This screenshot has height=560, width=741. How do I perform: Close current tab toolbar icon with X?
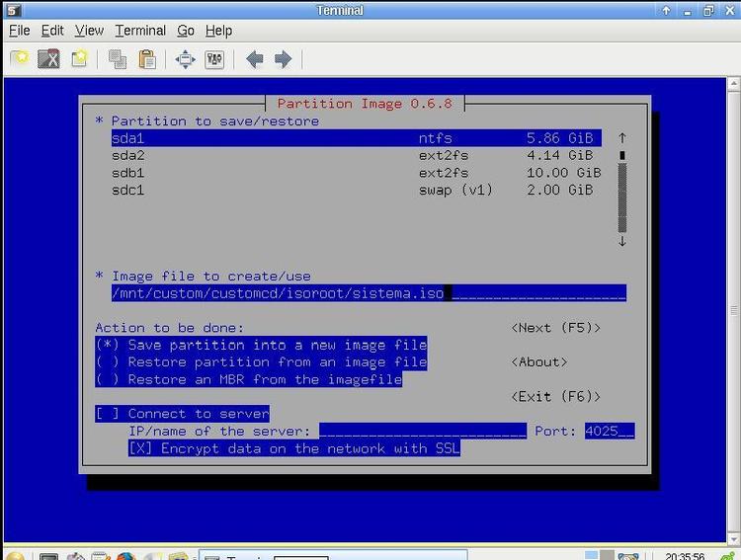(x=48, y=58)
